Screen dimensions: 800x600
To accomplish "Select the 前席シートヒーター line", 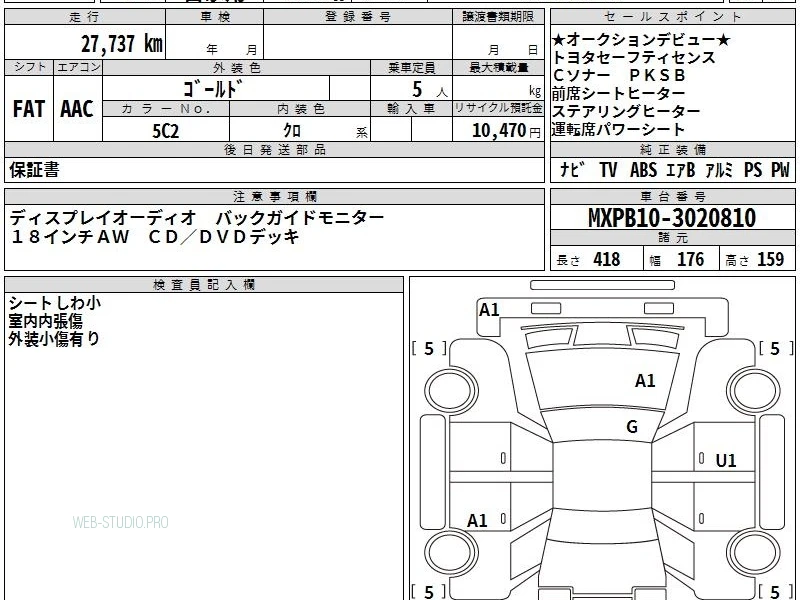I will point(618,93).
